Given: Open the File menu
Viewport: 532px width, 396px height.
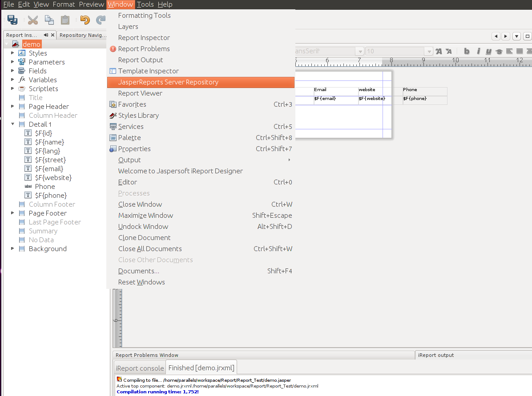Looking at the screenshot, I should 9,4.
